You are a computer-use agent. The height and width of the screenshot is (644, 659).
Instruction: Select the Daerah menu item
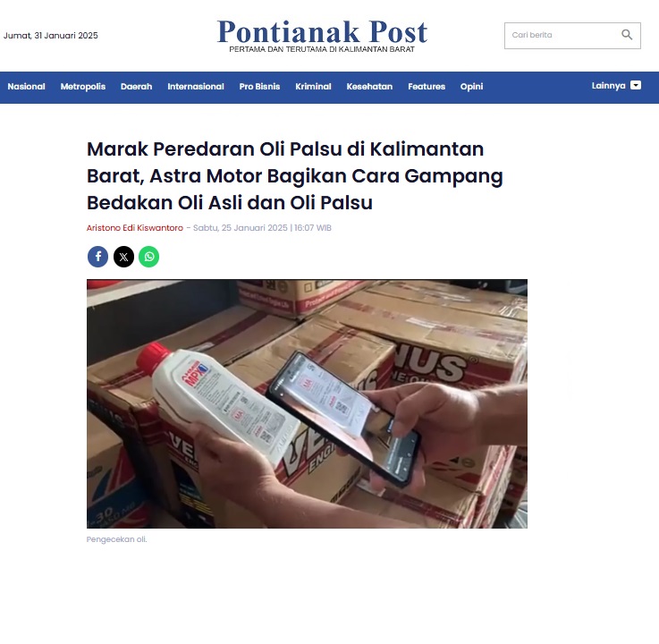tap(136, 87)
